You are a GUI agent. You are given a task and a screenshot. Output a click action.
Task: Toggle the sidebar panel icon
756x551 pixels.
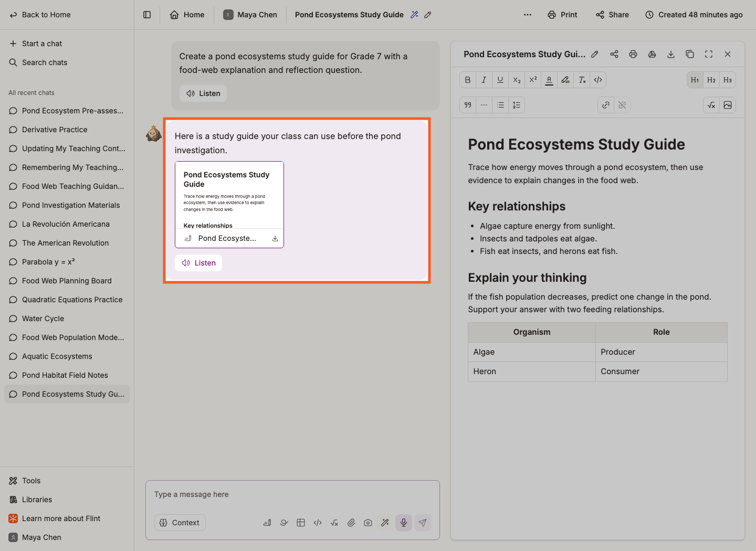pyautogui.click(x=147, y=15)
